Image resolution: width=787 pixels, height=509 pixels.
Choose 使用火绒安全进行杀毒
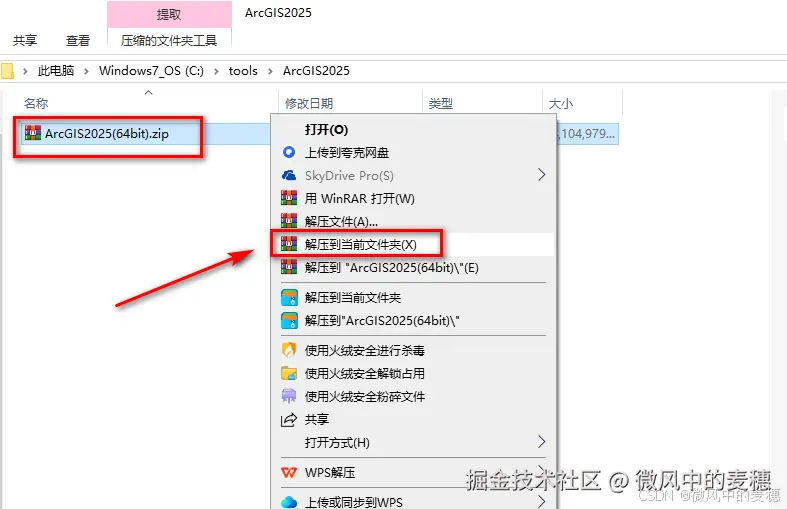(x=413, y=350)
